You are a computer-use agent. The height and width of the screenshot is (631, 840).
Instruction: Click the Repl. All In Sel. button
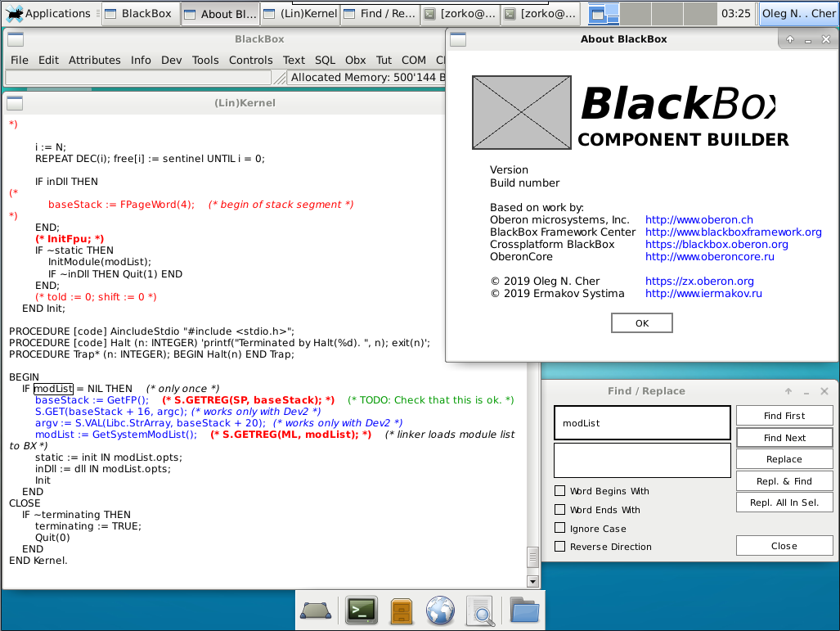pyautogui.click(x=784, y=503)
